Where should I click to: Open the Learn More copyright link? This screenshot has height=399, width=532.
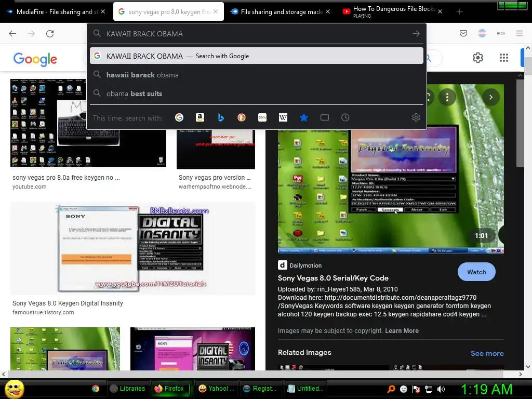coord(402,331)
